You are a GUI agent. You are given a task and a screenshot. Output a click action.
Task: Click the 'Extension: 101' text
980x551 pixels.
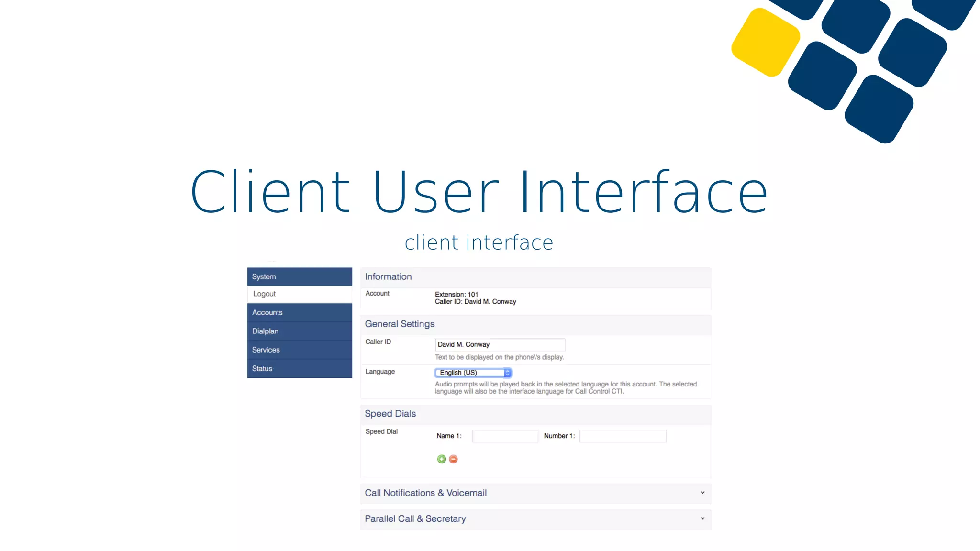(x=457, y=294)
